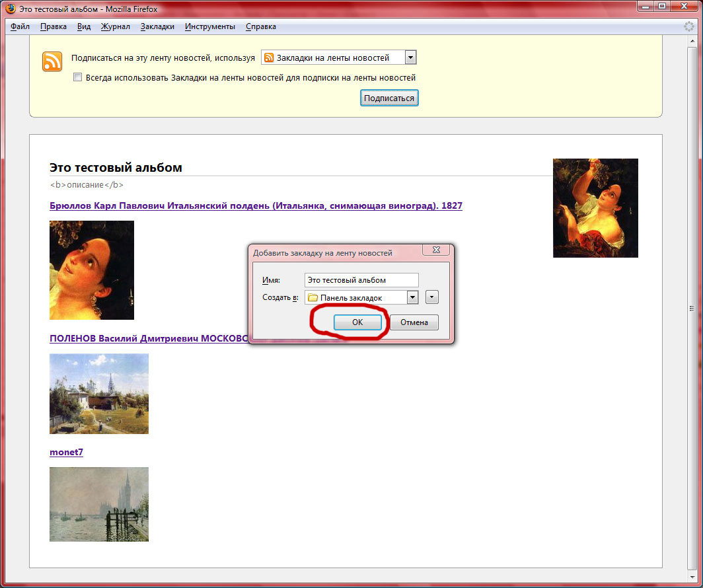Click the Firefox logo in title bar
This screenshot has height=588, width=703.
point(11,9)
